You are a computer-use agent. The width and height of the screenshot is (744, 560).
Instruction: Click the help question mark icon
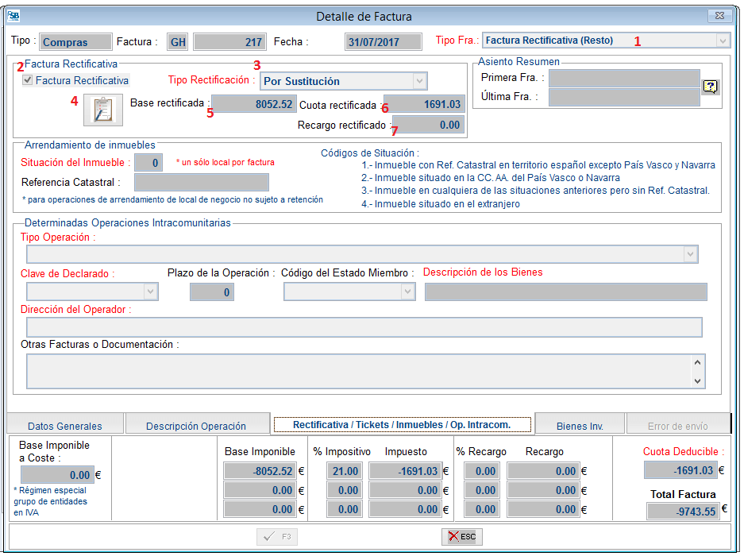711,87
